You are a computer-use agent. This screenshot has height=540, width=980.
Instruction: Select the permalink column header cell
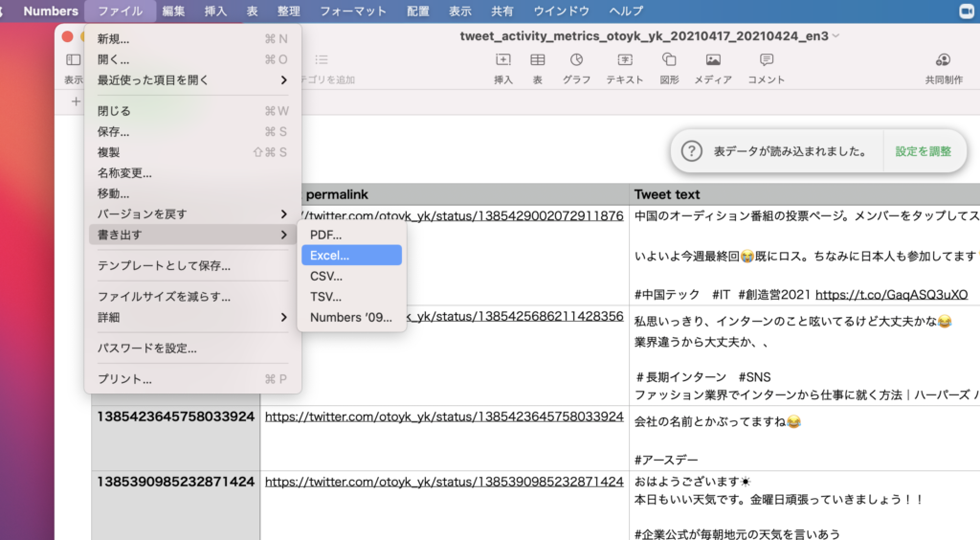point(465,194)
